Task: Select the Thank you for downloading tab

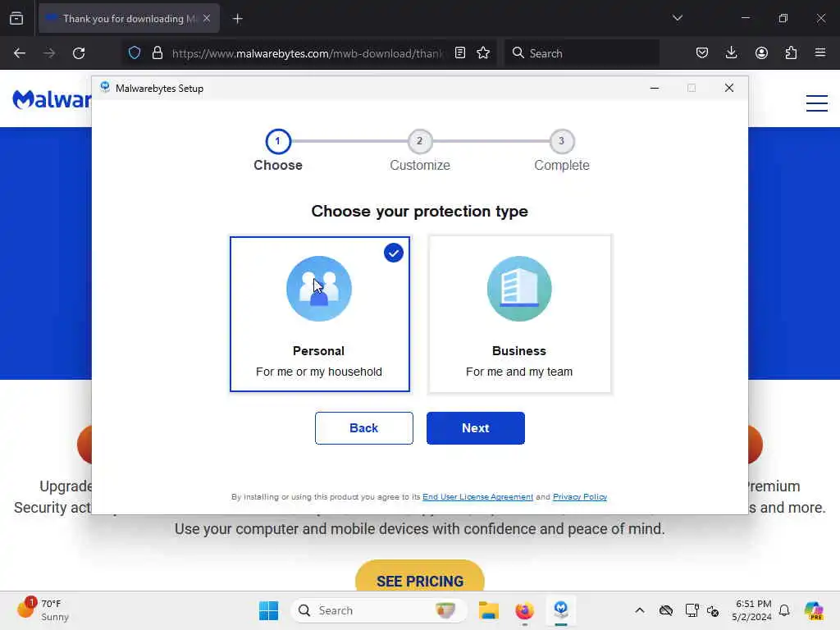Action: click(x=129, y=18)
